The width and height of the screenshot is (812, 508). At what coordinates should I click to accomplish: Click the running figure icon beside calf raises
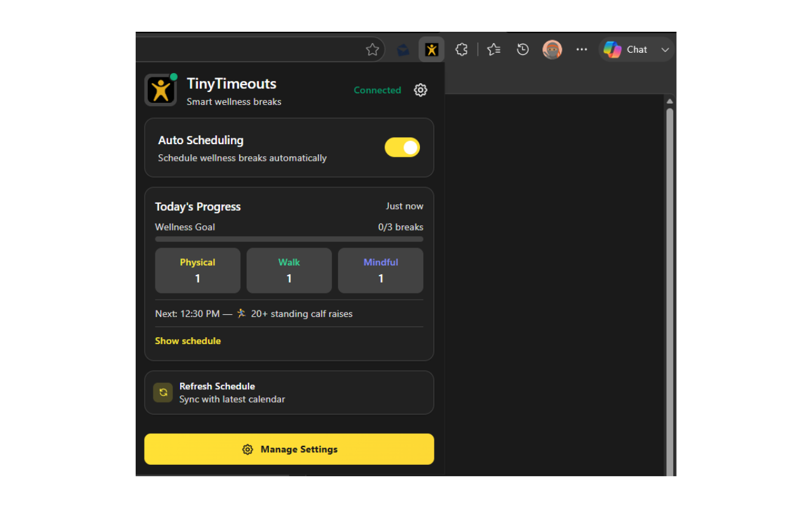[241, 313]
